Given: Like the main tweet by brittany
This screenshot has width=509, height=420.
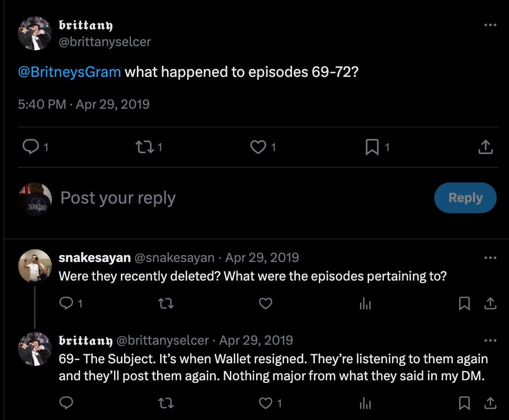Looking at the screenshot, I should point(258,147).
